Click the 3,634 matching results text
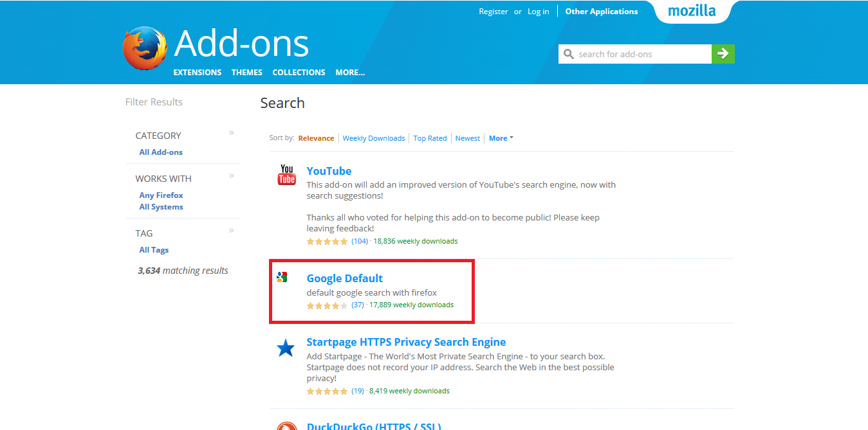Image resolution: width=868 pixels, height=430 pixels. point(183,271)
